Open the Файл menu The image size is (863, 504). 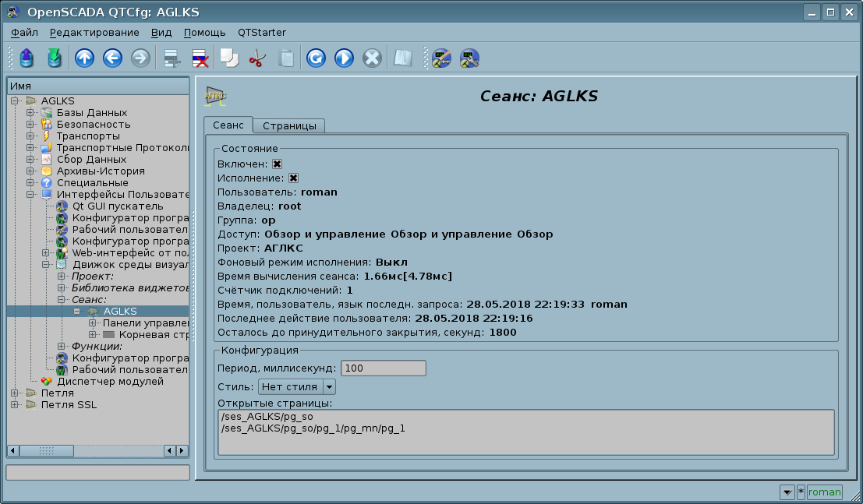pyautogui.click(x=24, y=33)
